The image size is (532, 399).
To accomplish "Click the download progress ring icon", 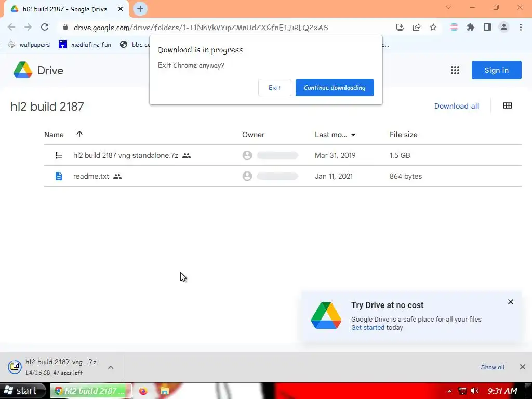I will click(x=15, y=367).
